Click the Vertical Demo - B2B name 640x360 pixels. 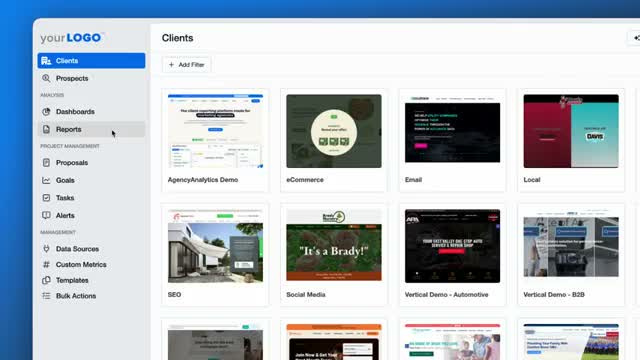(554, 294)
